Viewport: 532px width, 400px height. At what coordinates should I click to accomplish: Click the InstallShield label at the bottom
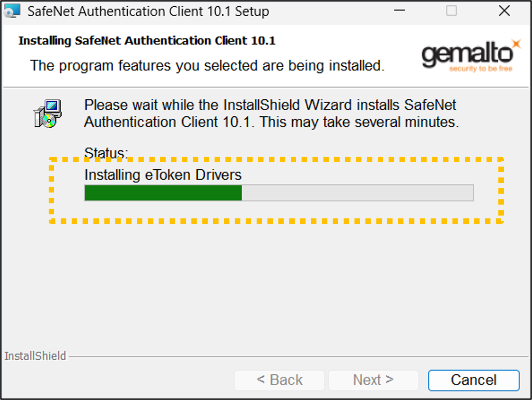point(35,356)
